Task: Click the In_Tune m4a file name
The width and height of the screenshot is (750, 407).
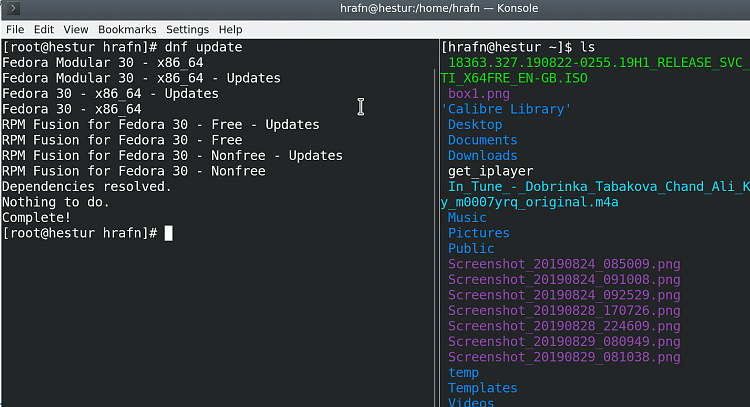Action: [x=595, y=194]
